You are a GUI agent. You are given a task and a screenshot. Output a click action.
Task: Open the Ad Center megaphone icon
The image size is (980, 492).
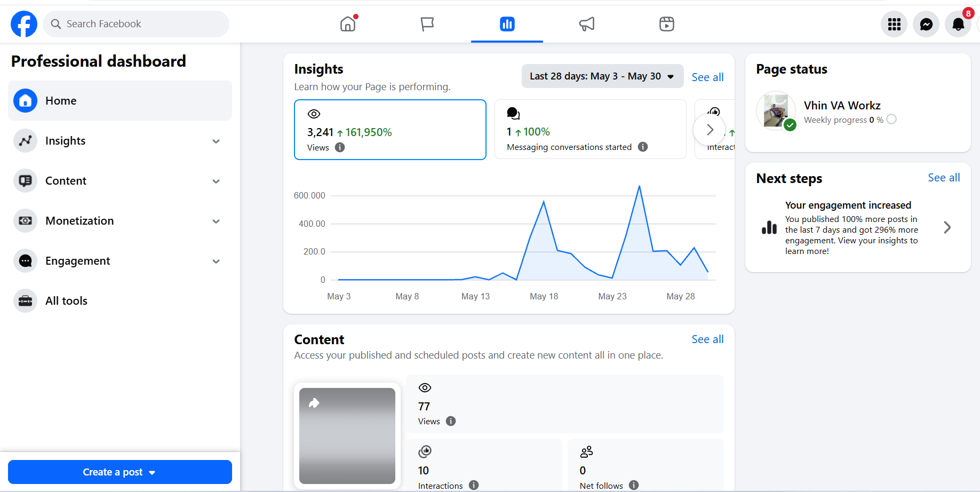[587, 24]
